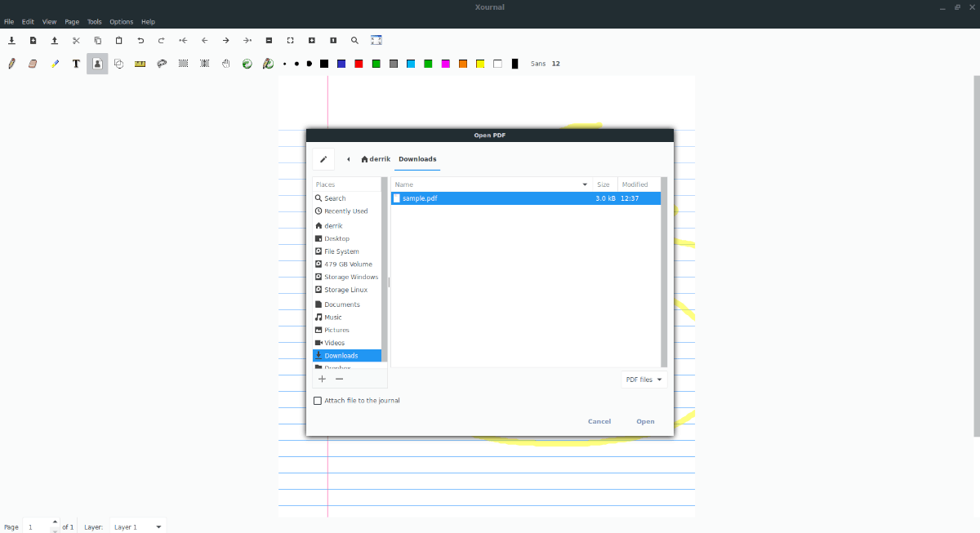Open the View menu
Screen dimensions: 980x533
[50, 21]
